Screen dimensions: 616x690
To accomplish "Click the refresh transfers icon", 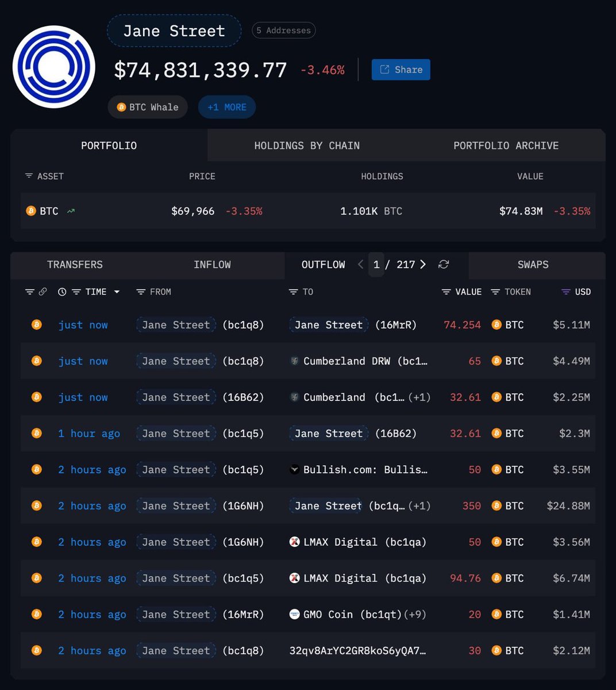I will tap(443, 264).
